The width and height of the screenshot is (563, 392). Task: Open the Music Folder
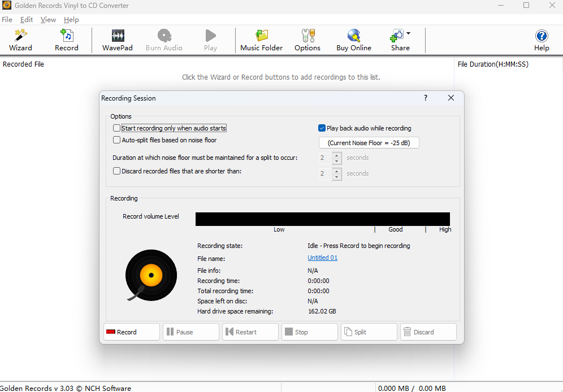pyautogui.click(x=261, y=40)
